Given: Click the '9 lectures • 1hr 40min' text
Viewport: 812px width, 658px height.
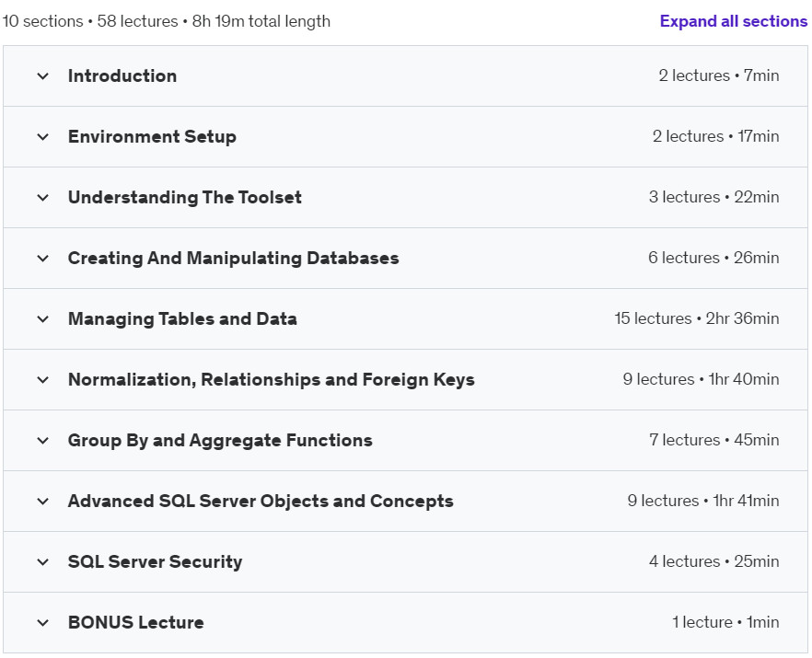Looking at the screenshot, I should [702, 379].
